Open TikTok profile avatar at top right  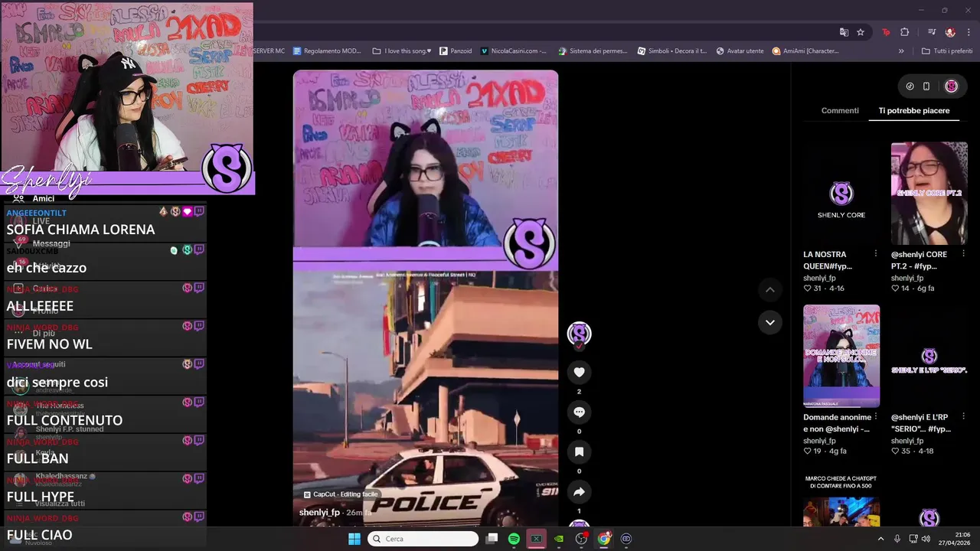(x=951, y=86)
